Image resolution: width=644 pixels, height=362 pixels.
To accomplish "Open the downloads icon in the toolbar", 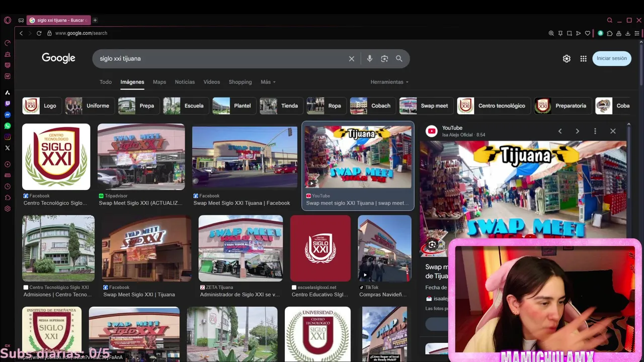I will [x=627, y=33].
